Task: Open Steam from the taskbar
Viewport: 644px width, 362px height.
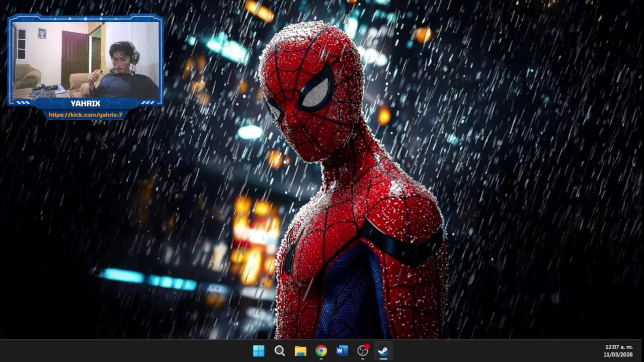Action: (x=383, y=351)
